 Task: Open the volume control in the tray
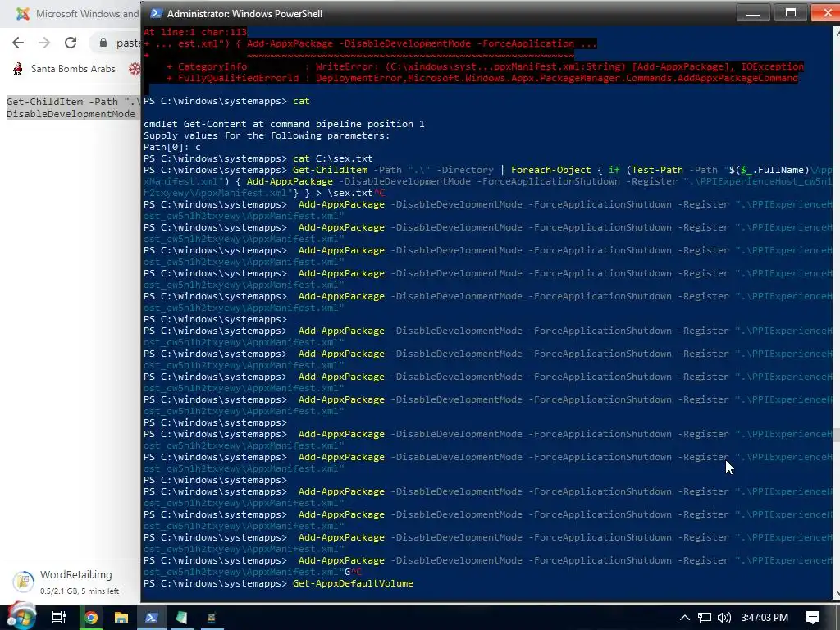[724, 618]
